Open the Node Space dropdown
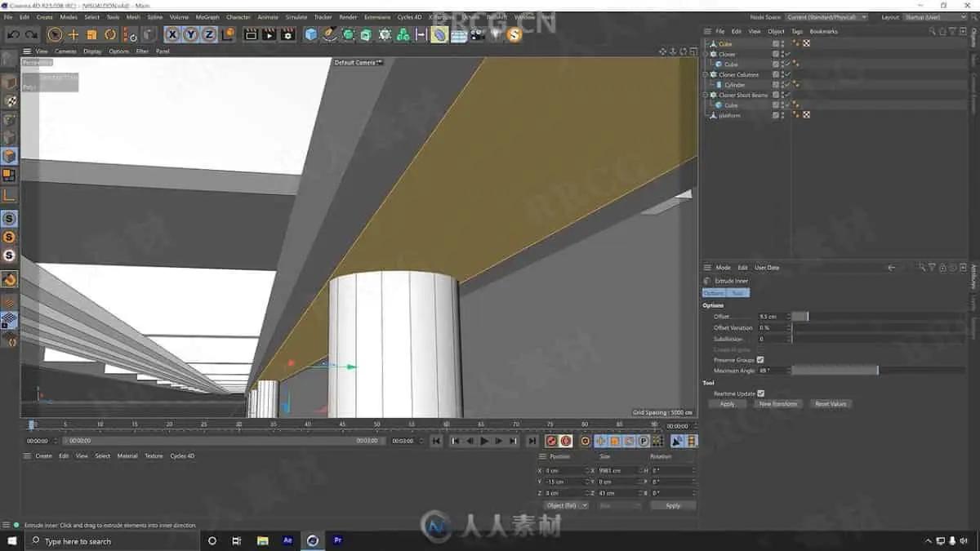980x551 pixels. (x=826, y=17)
